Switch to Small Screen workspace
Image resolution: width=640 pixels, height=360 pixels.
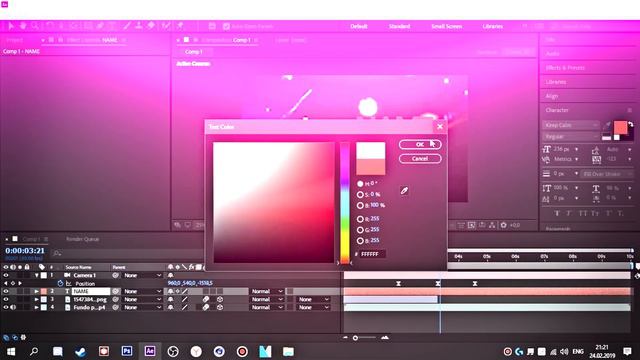[x=447, y=27]
